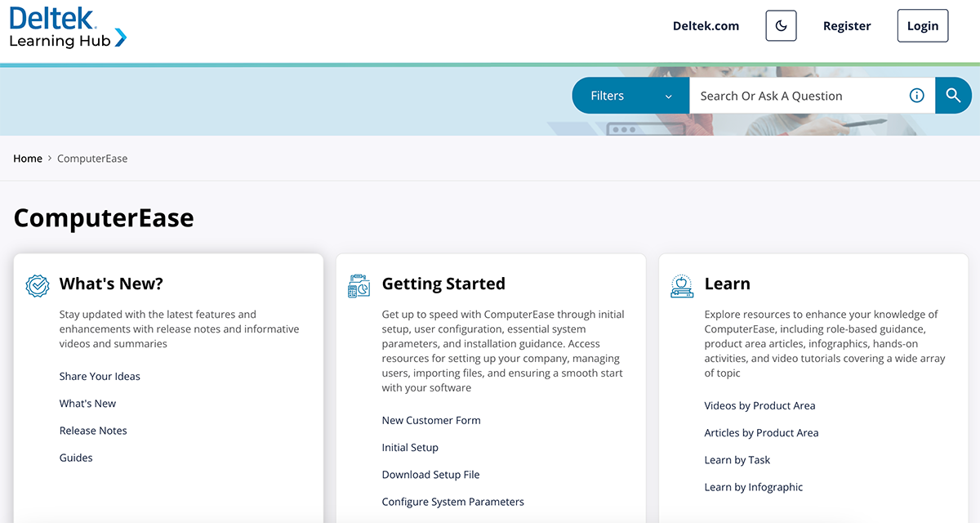Viewport: 980px width, 523px height.
Task: Go to Home in the breadcrumb
Action: [x=28, y=159]
